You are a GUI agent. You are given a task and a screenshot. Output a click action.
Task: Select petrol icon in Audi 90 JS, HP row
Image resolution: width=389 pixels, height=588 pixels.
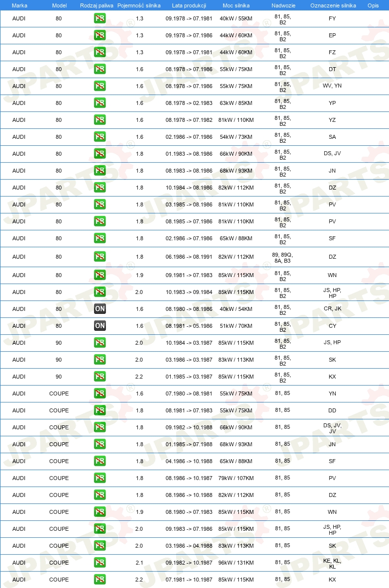click(100, 342)
